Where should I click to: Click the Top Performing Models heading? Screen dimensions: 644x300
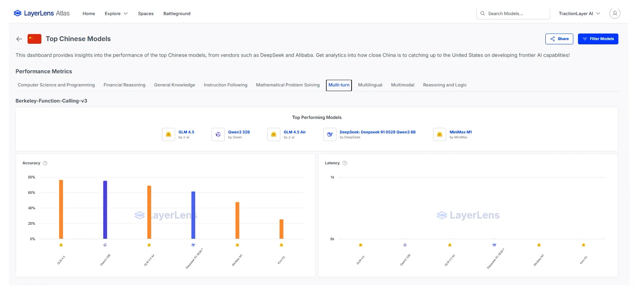pos(317,118)
